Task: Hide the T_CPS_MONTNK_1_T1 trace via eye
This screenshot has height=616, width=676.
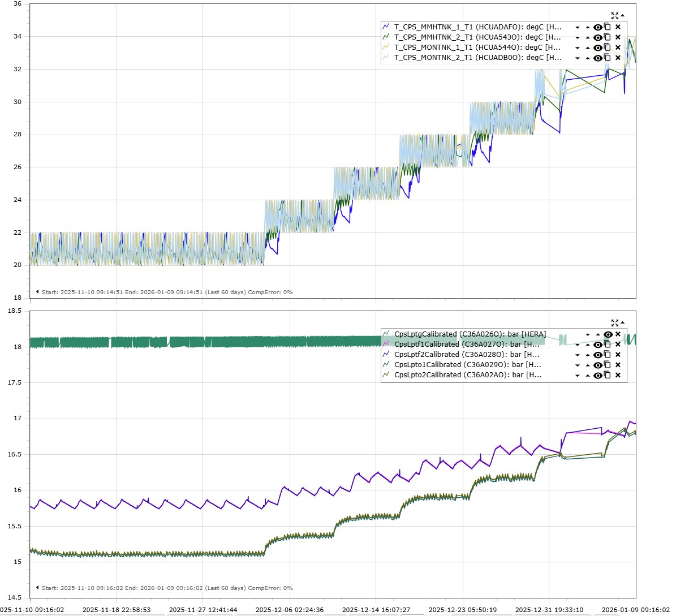Action: coord(597,48)
